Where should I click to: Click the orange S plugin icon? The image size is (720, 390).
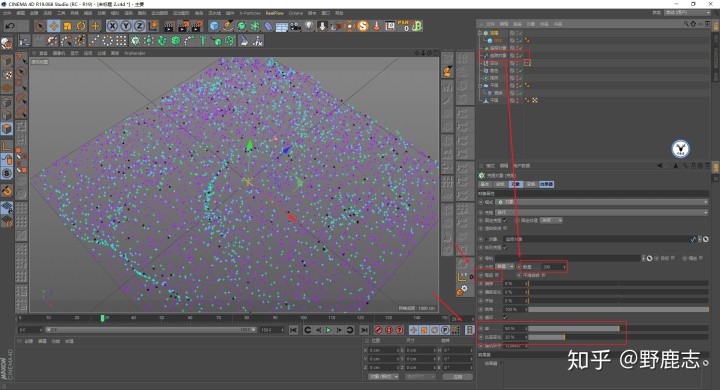click(363, 26)
